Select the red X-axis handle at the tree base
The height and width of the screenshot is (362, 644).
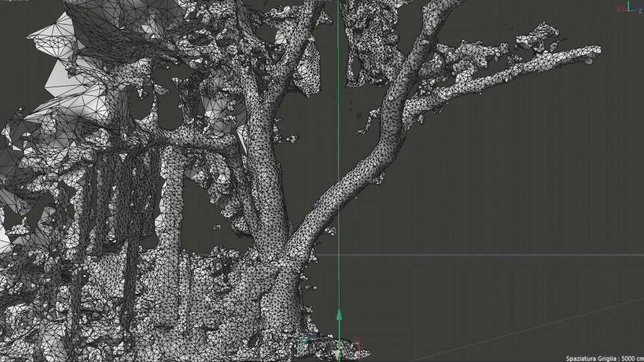point(359,346)
